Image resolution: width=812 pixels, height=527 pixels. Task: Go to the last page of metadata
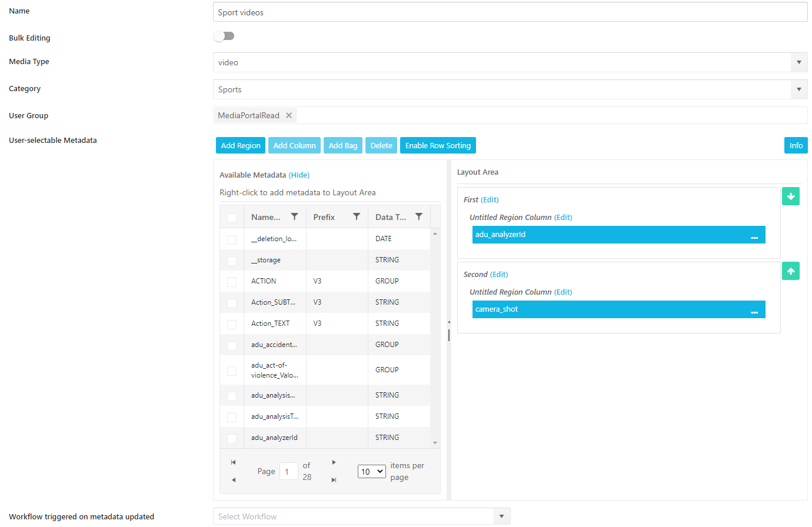click(334, 480)
